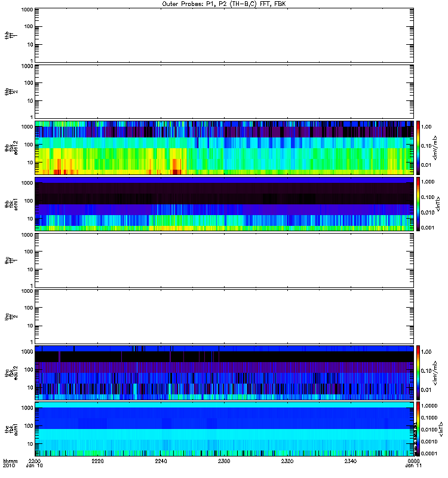Click the 2220 time axis tick label
The height and width of the screenshot is (478, 448).
coord(97,461)
